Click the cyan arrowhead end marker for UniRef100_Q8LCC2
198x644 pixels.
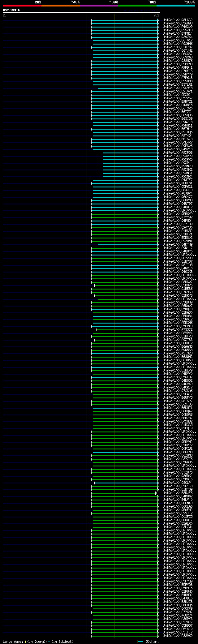158,20
